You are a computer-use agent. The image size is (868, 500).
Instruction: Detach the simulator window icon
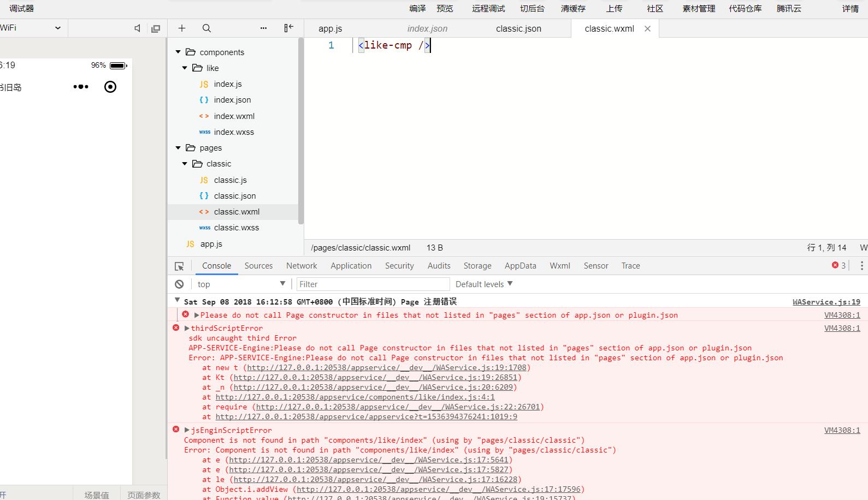tap(156, 28)
